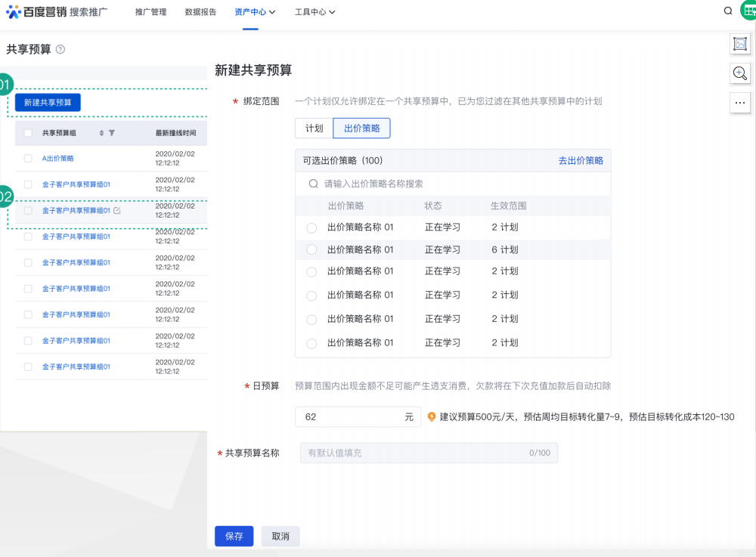Viewport: 756px width, 557px height.
Task: Focus the 请输入出价策略名称搜索 search field
Action: [x=453, y=184]
